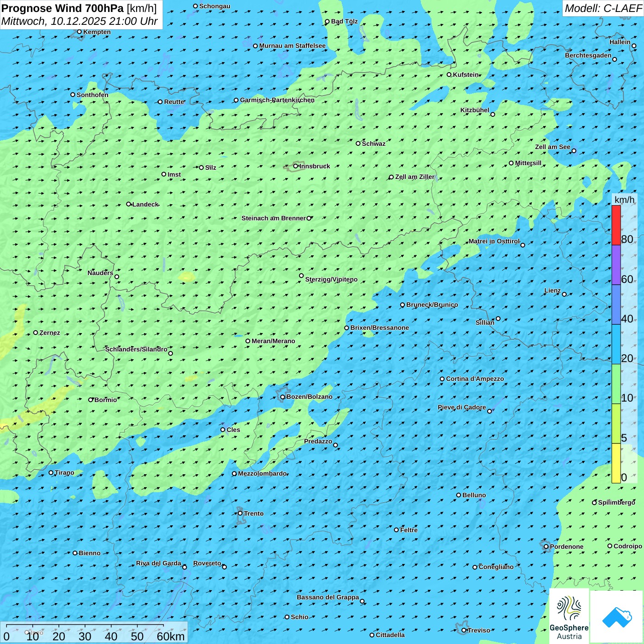Click the Cittadella label
This screenshot has width=644, height=644.
[x=390, y=635]
